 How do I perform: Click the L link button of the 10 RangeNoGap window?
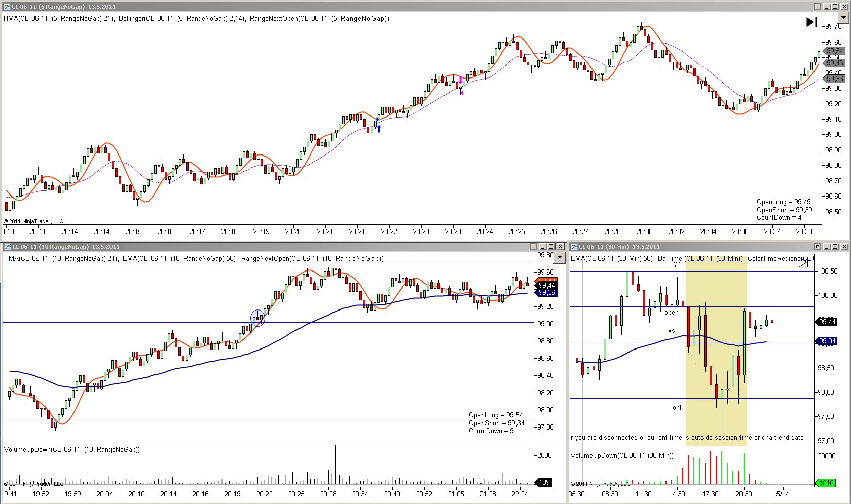(x=534, y=247)
